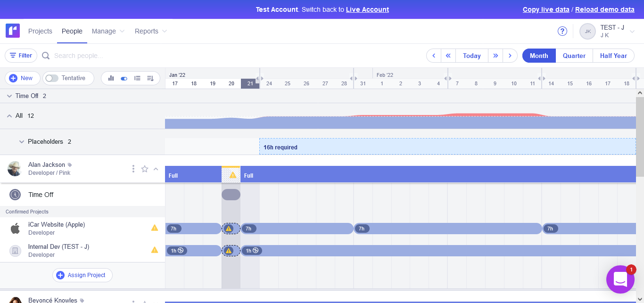Screen dimensions: 644x303
Task: Click Alan Jackson's profile photo
Action: coord(15,169)
